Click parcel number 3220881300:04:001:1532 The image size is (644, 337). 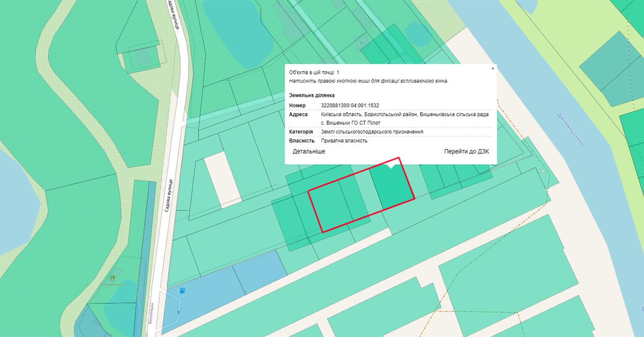click(x=350, y=105)
